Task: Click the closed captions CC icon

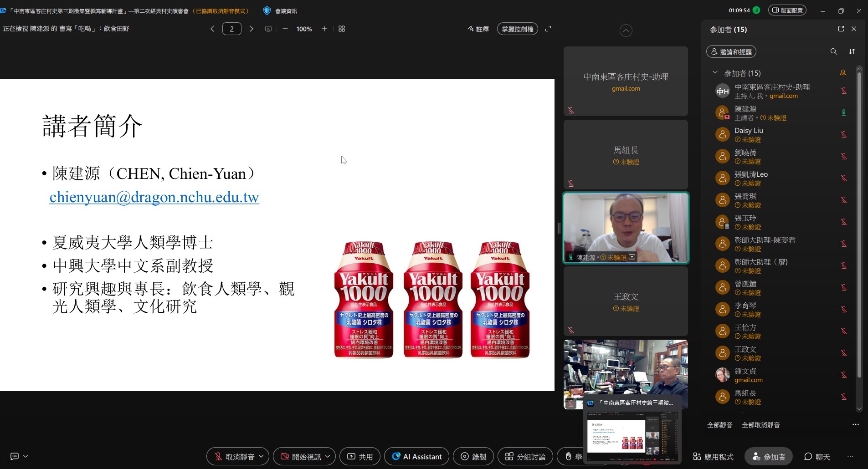Action: [x=15, y=456]
